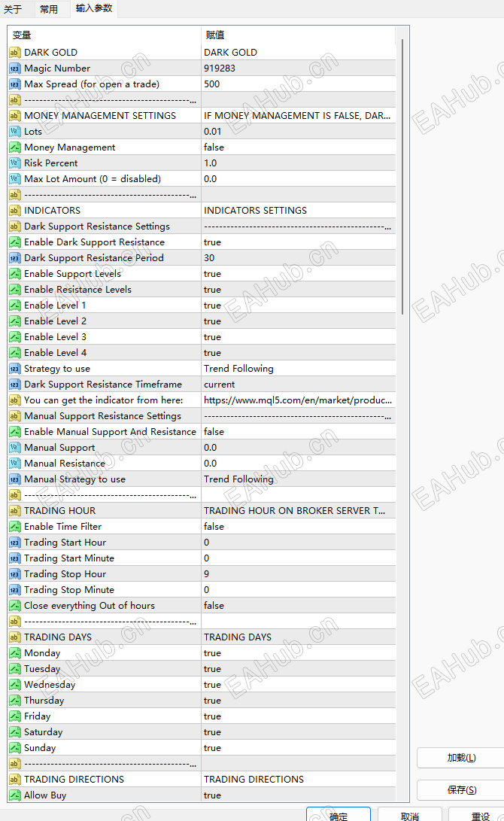Click the 保存(S) save button
504x821 pixels.
tap(461, 789)
